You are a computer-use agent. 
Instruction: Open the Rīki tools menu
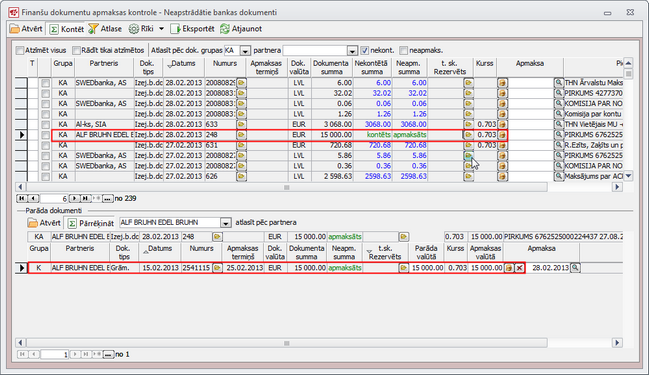coord(141,29)
